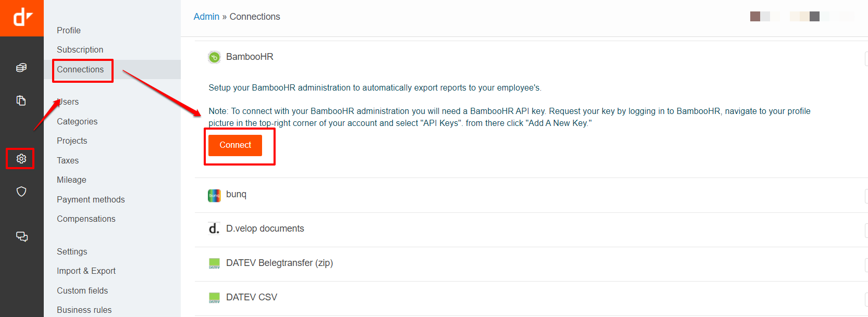Click the settings gear icon

coord(21,159)
